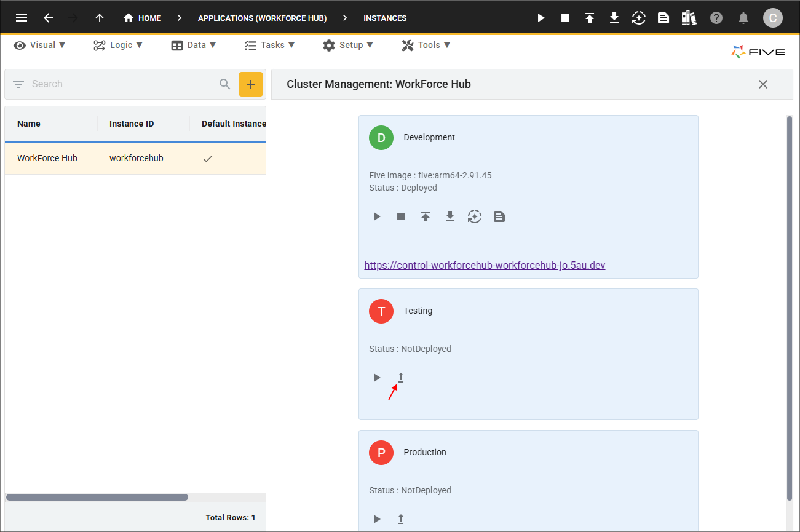
Task: Click the Five image version text
Action: tap(430, 176)
